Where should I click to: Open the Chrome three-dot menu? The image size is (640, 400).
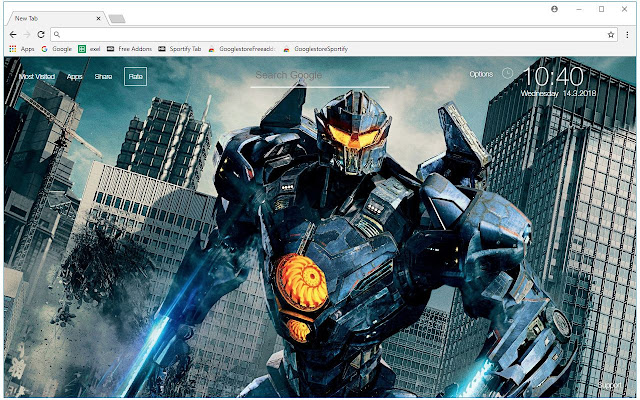tap(627, 35)
